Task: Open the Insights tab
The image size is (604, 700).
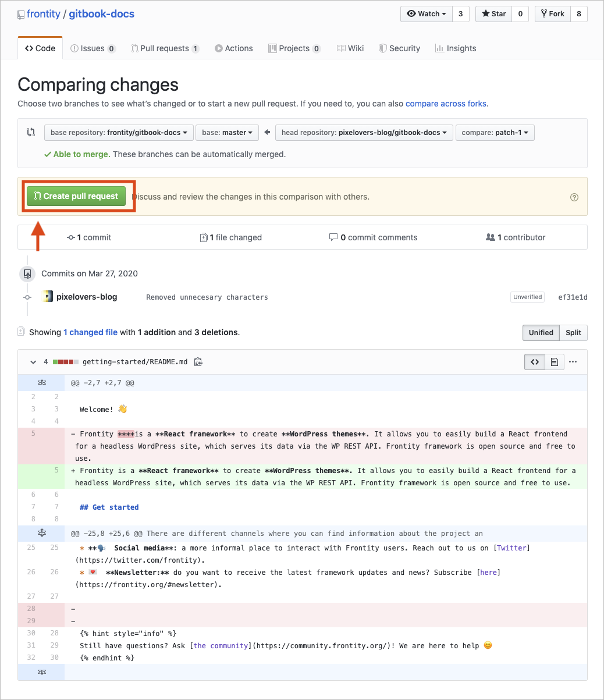Action: pyautogui.click(x=456, y=48)
